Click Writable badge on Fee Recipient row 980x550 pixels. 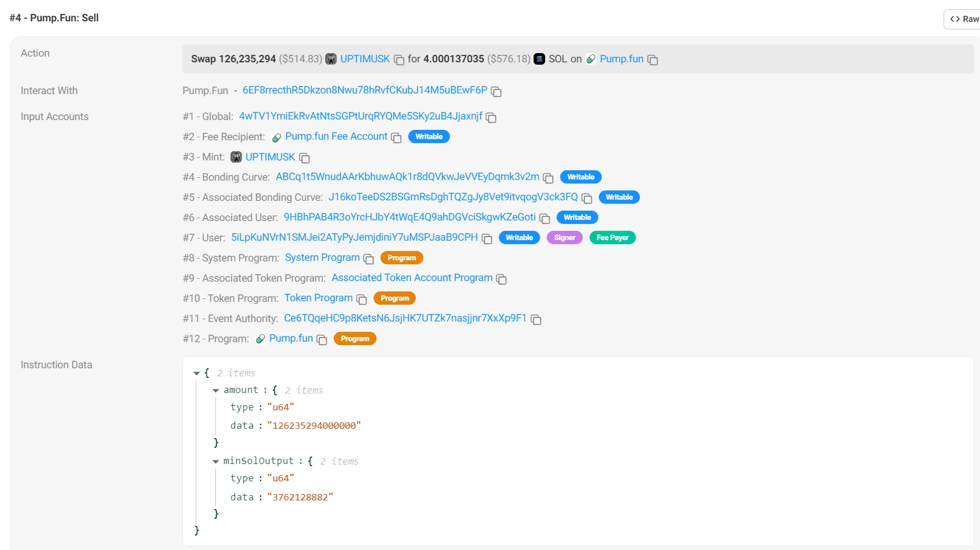coord(429,137)
